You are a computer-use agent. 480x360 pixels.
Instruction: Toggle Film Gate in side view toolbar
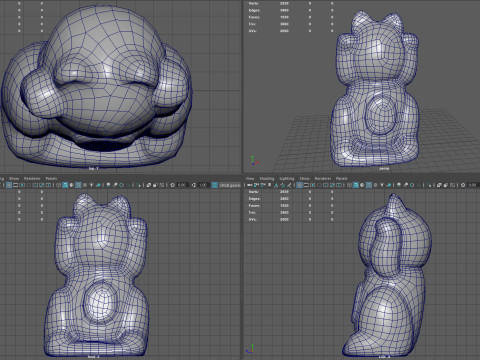tap(306, 185)
